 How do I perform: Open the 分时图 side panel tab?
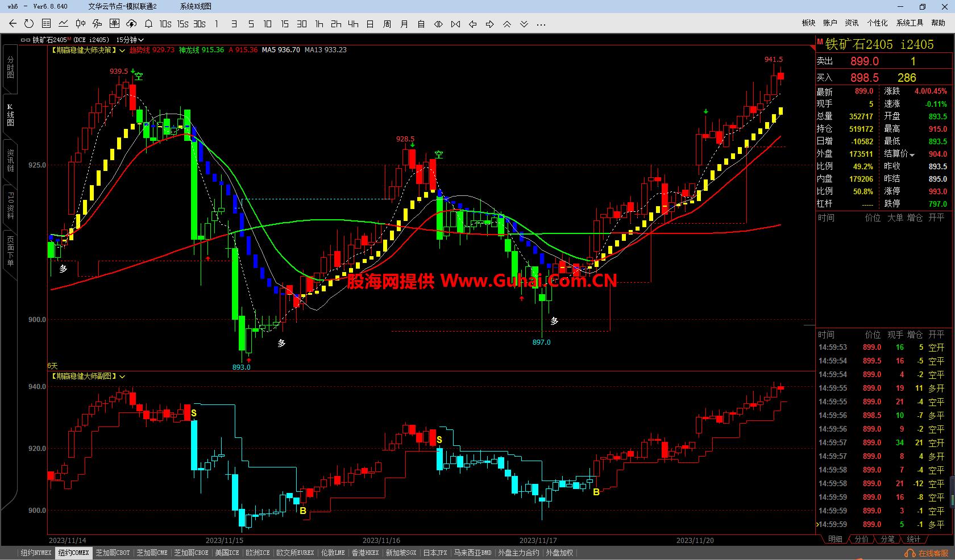point(10,68)
